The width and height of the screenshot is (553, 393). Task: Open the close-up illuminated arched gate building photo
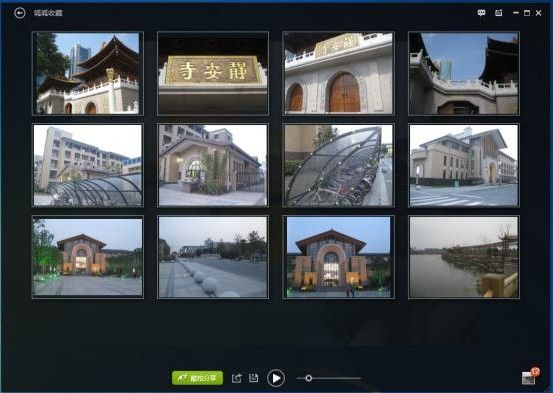(x=339, y=257)
